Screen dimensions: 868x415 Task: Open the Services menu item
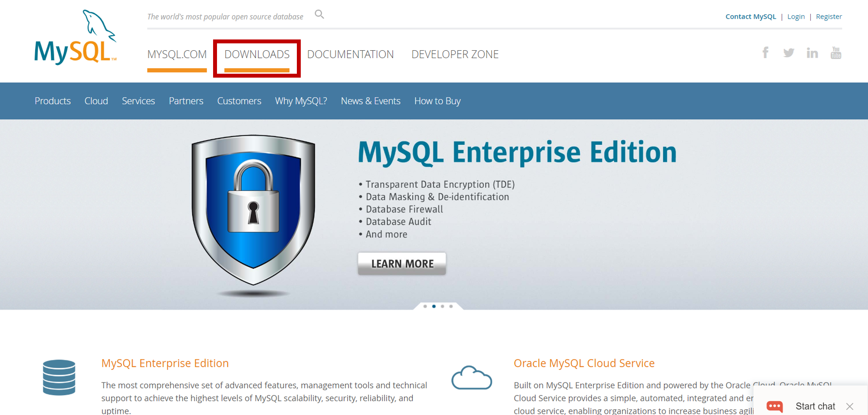[x=138, y=101]
